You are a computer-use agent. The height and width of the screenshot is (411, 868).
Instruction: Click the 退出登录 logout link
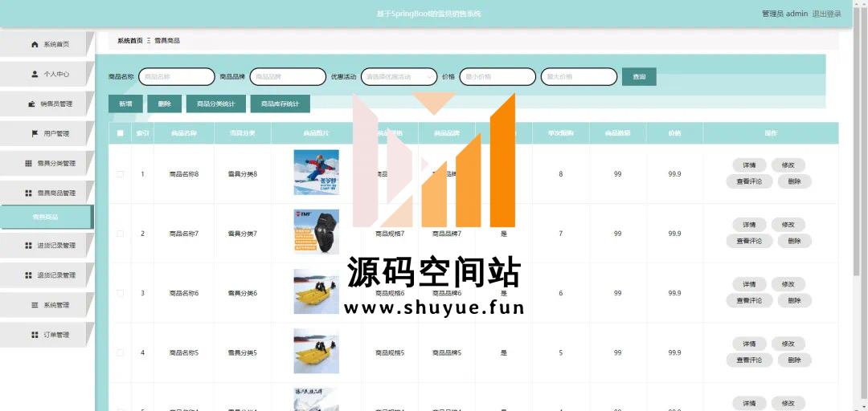coord(827,14)
